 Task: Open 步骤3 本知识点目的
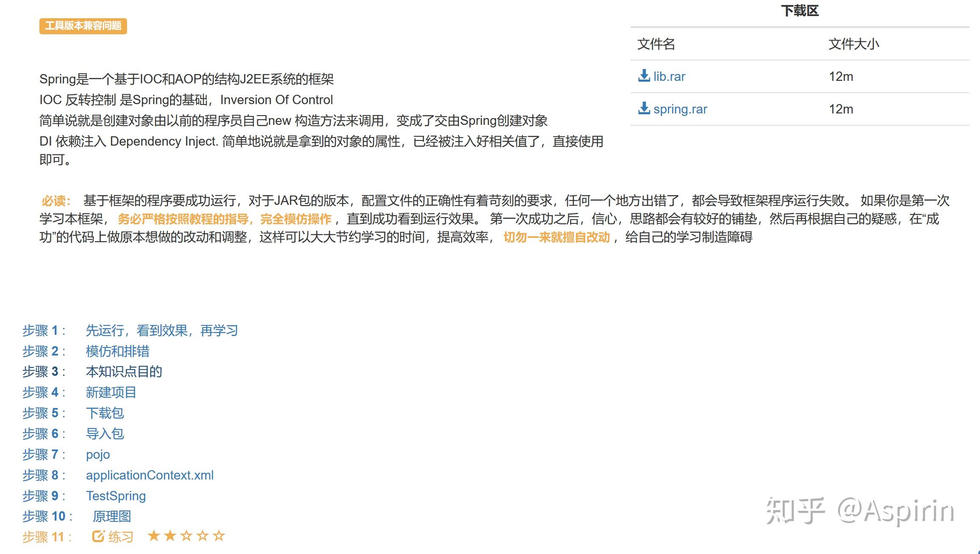(124, 372)
